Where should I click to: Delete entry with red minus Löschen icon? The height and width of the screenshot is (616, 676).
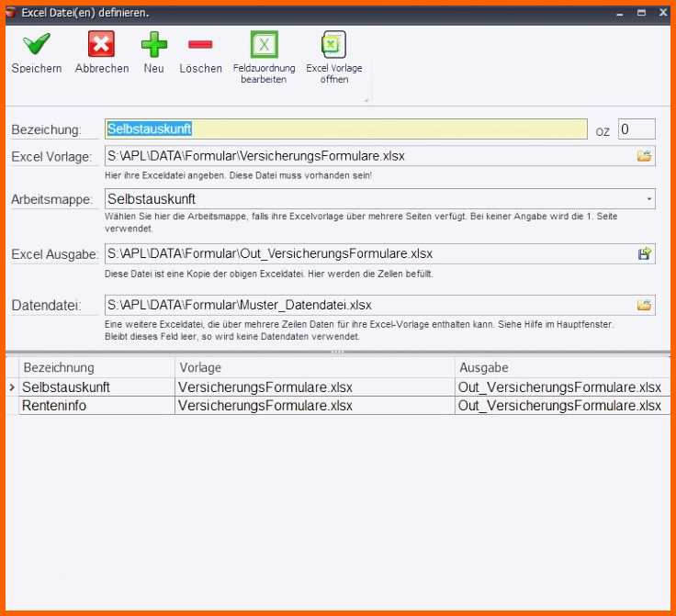point(200,44)
